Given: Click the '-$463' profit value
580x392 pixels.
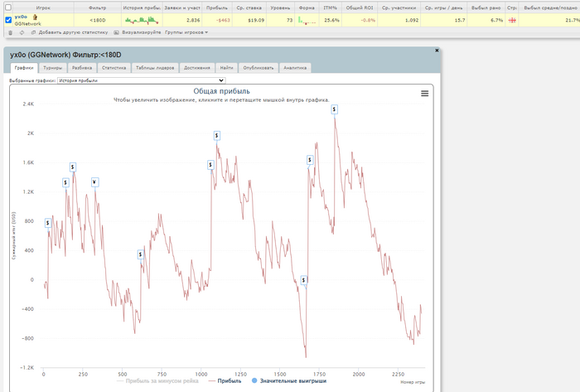Looking at the screenshot, I should point(223,21).
